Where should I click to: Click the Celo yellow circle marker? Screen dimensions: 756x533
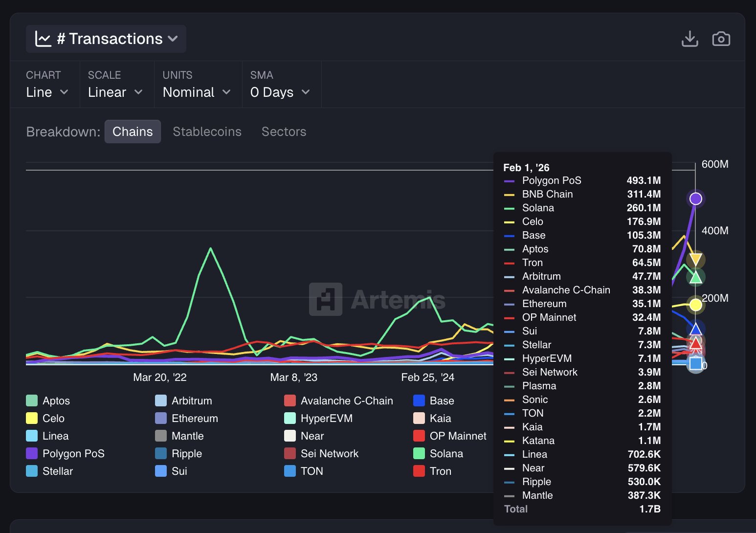pyautogui.click(x=695, y=305)
